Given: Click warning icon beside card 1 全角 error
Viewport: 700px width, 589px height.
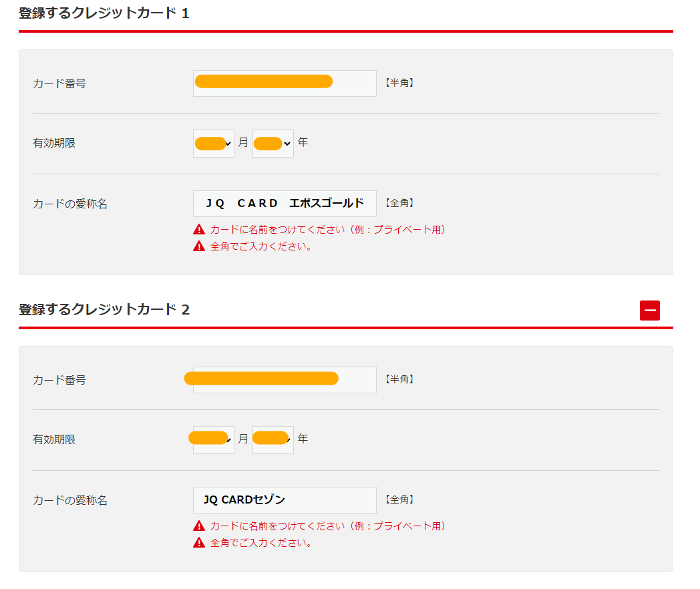Looking at the screenshot, I should point(198,246).
